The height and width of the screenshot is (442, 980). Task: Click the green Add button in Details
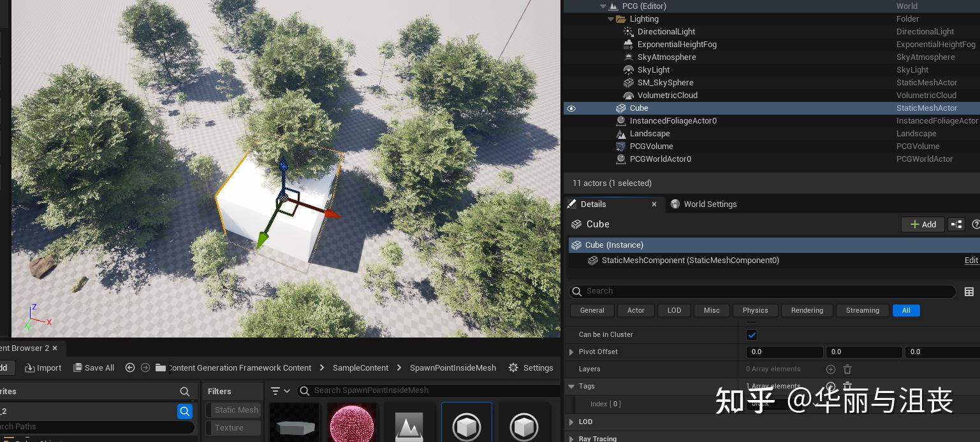pos(923,224)
